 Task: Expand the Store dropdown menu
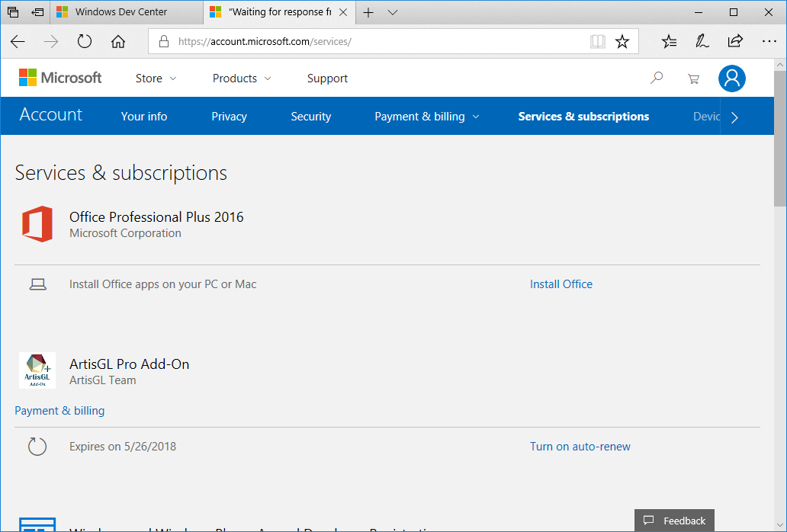point(156,79)
